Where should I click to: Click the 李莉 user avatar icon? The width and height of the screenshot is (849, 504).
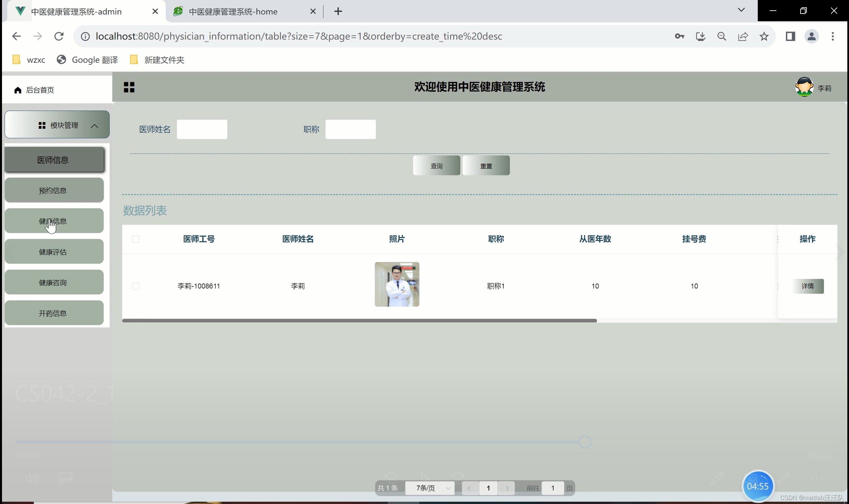pyautogui.click(x=804, y=87)
